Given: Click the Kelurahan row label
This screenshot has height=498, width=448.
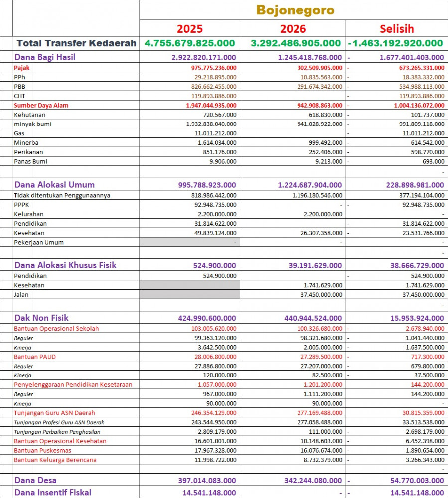Looking at the screenshot, I should pos(28,214).
